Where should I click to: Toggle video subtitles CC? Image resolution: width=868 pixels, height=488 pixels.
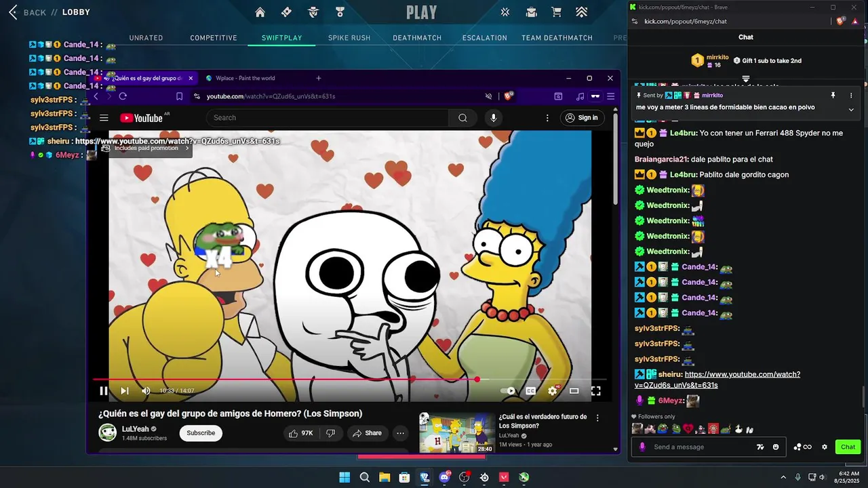(x=531, y=391)
